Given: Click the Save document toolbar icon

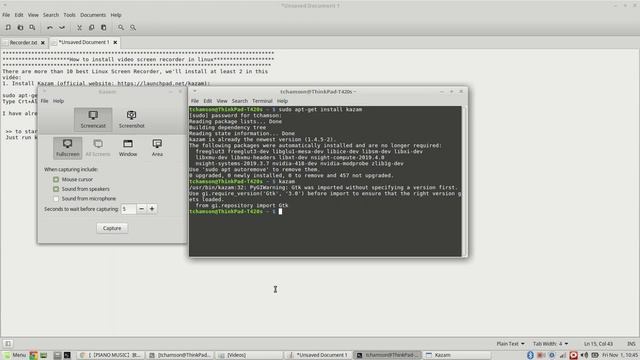Looking at the screenshot, I should [32, 27].
